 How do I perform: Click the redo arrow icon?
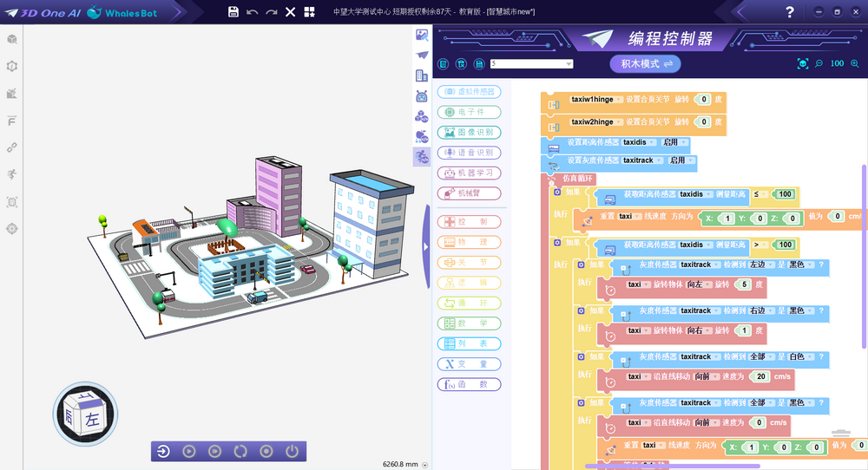[x=272, y=12]
